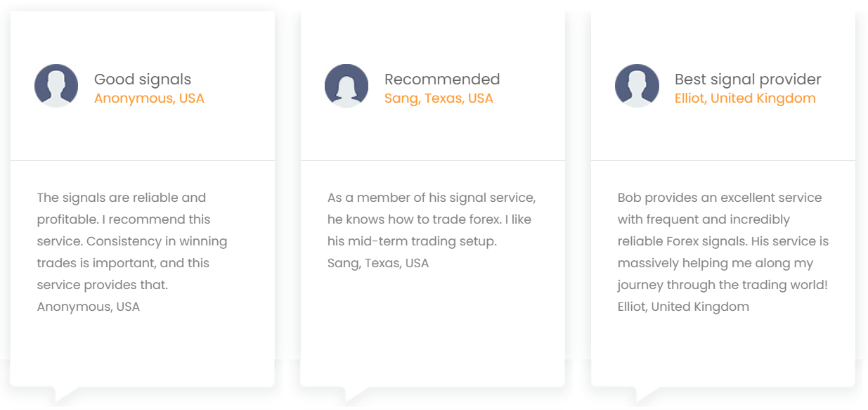The height and width of the screenshot is (410, 868).
Task: Click the speech-bubble tail under the middle card
Action: click(x=355, y=394)
